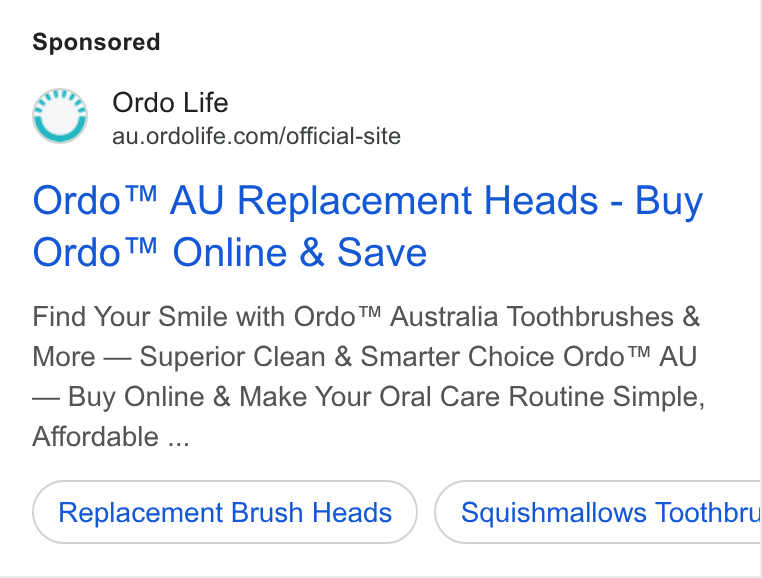Click the Sponsored label
Screen dimensions: 762x578
96,42
